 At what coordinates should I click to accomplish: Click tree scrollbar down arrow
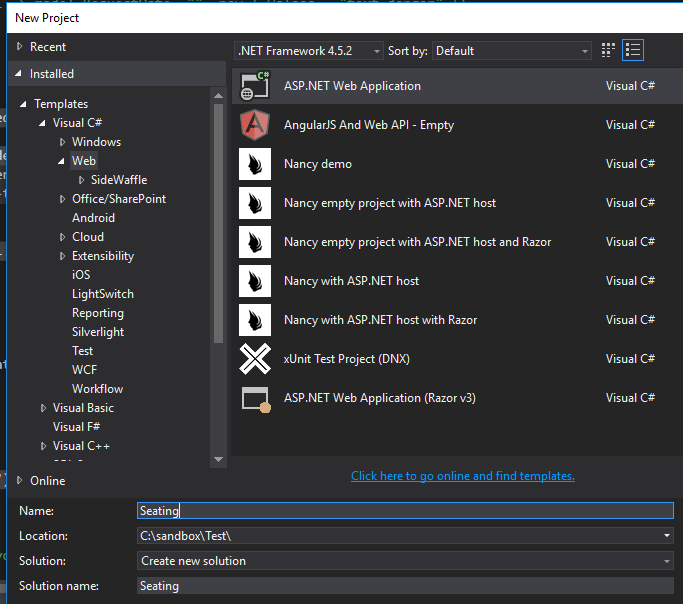click(219, 459)
